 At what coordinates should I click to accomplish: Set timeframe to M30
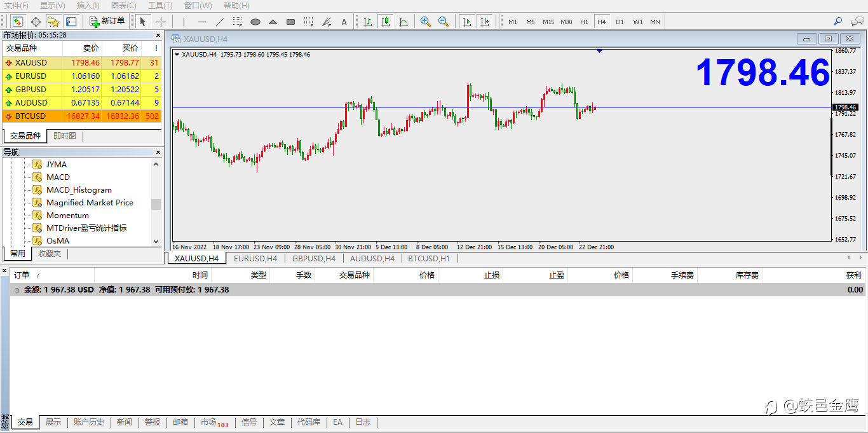click(566, 22)
